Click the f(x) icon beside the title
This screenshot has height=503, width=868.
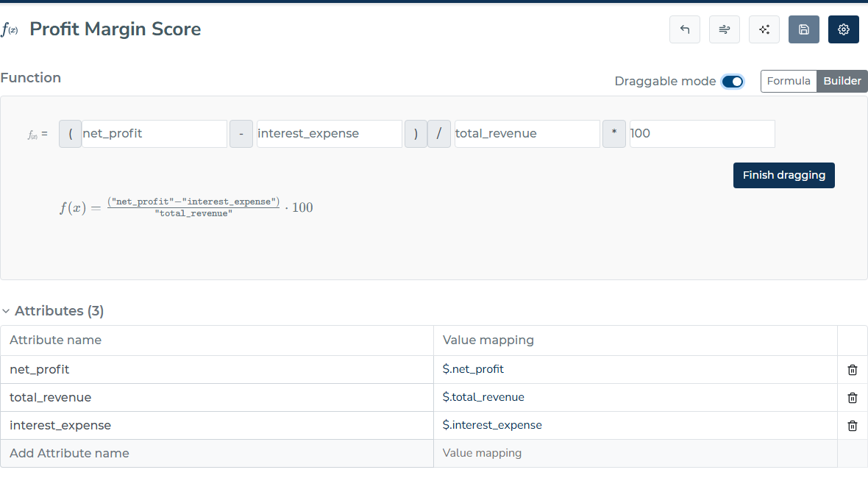(x=10, y=29)
